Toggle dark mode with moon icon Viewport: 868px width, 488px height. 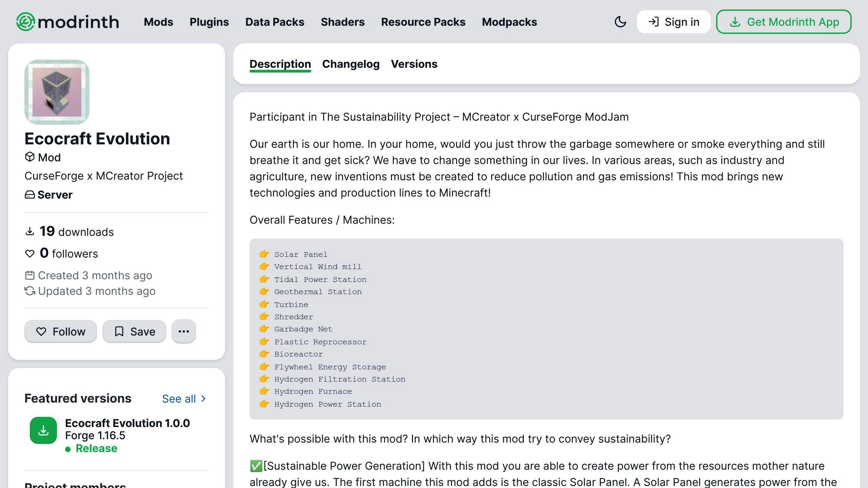620,21
